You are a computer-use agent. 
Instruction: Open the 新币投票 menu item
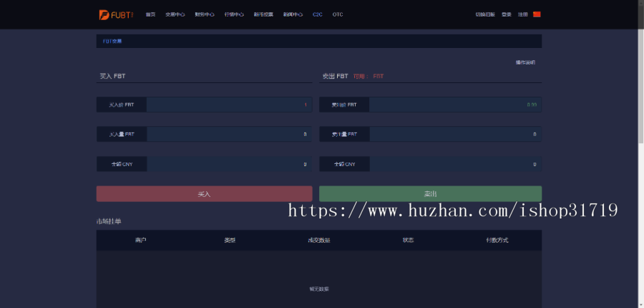coord(263,14)
